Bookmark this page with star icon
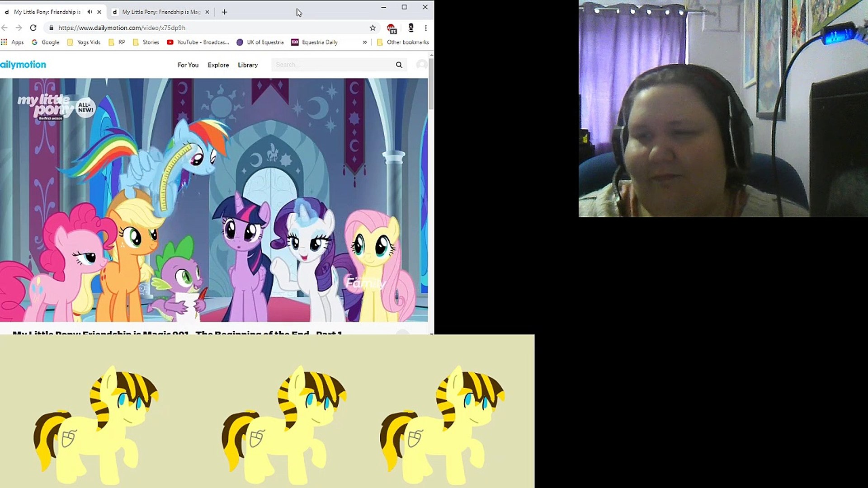868x488 pixels. pyautogui.click(x=373, y=28)
